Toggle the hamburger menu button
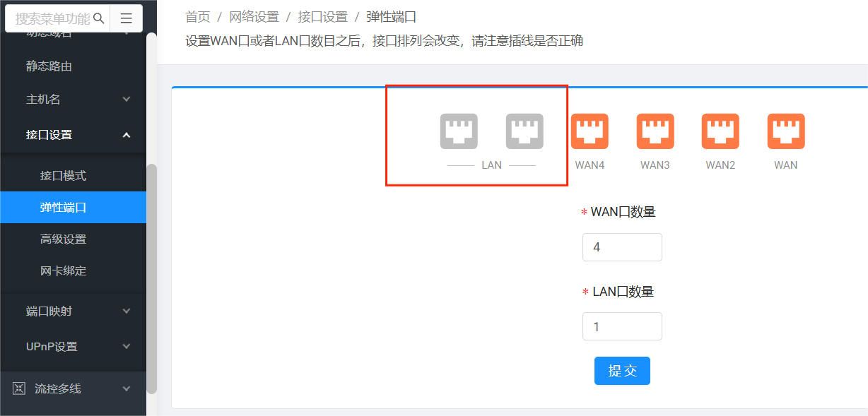 [127, 18]
